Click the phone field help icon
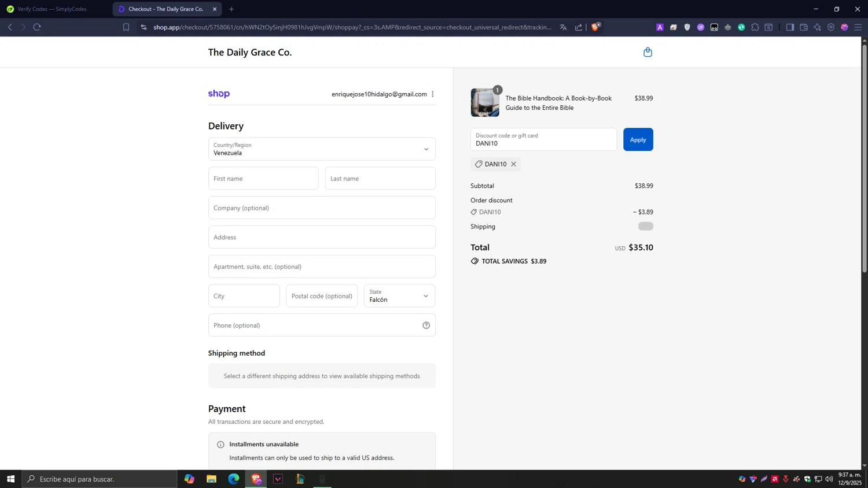868x488 pixels. [426, 326]
